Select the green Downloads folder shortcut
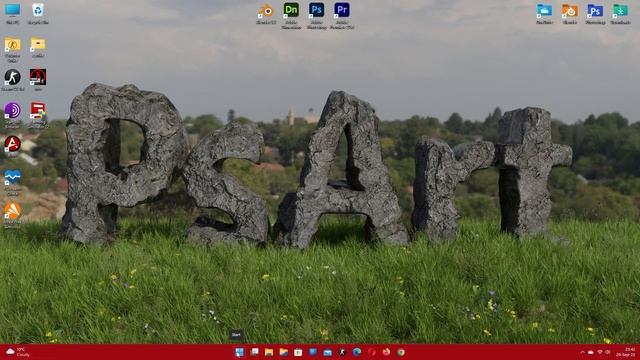 coord(620,14)
